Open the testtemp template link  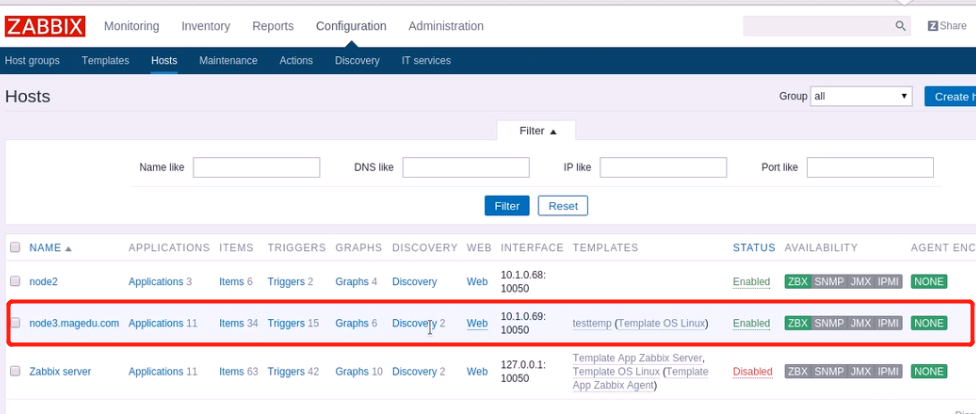point(592,324)
